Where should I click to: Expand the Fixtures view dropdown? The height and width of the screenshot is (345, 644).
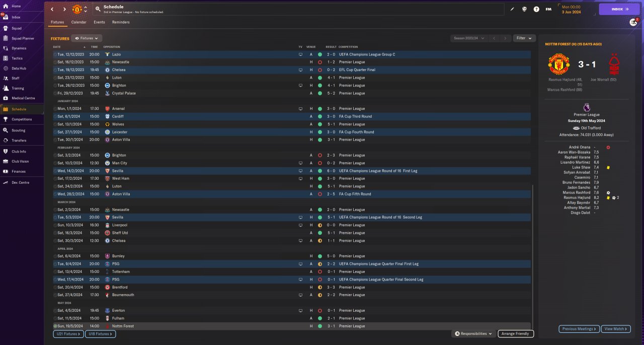coord(87,38)
